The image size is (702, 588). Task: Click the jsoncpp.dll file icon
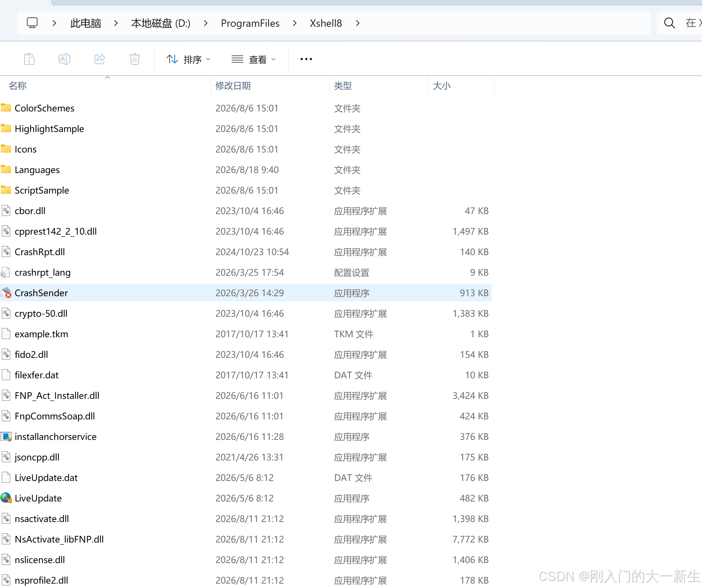(x=6, y=457)
